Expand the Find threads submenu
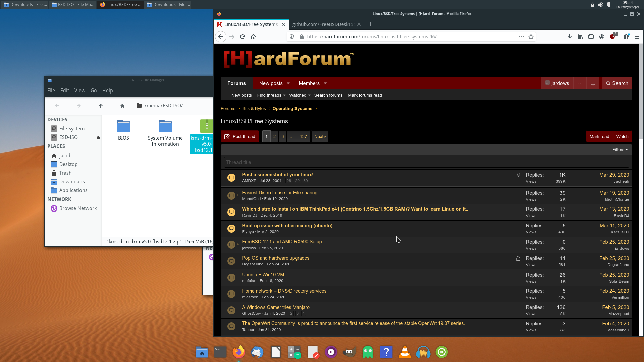Viewport: 644px width, 362px height. click(284, 95)
